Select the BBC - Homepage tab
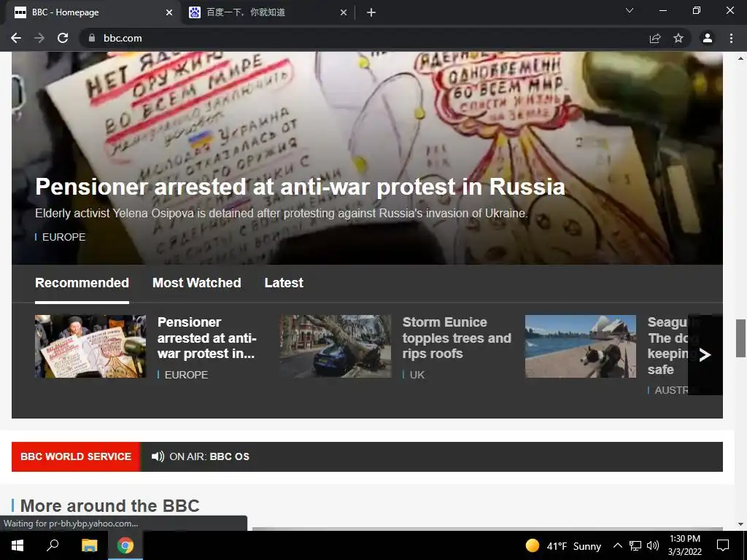747x560 pixels. (93, 12)
